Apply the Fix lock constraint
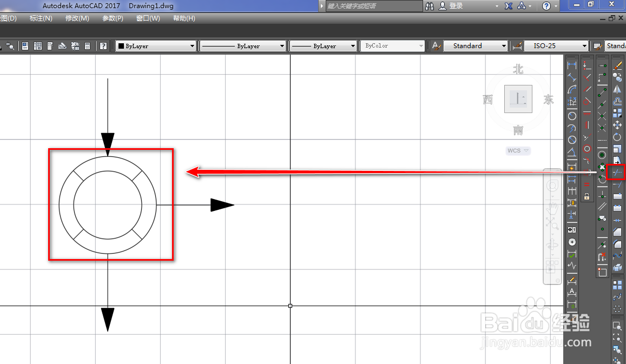Viewport: 626px width, 364px height. (x=587, y=196)
